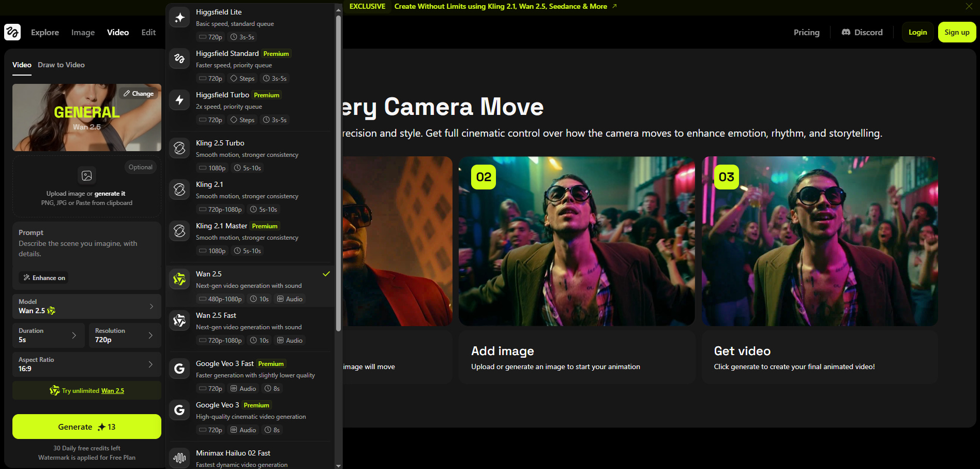
Task: Open the Edit menu
Action: (x=148, y=32)
